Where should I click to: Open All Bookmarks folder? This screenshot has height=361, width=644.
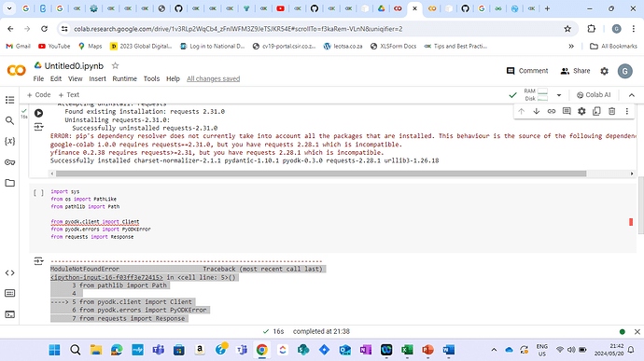pyautogui.click(x=613, y=47)
